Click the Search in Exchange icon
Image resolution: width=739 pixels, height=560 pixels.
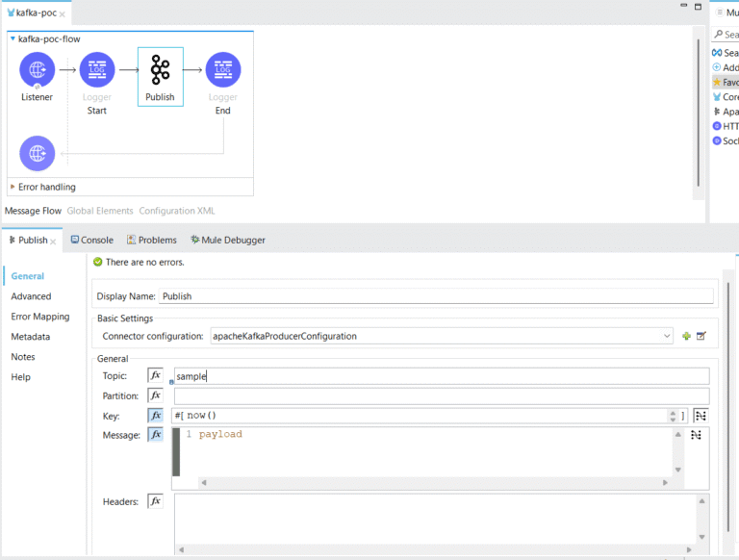(x=717, y=52)
